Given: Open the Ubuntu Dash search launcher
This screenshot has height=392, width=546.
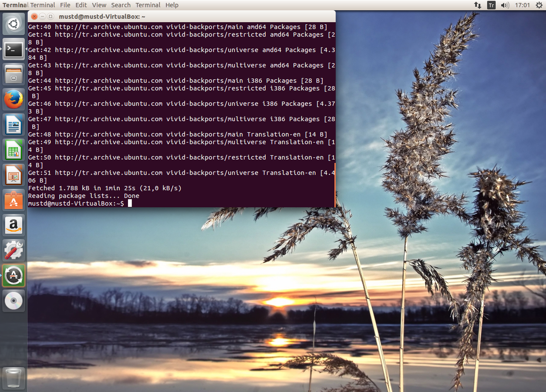Looking at the screenshot, I should 13,24.
